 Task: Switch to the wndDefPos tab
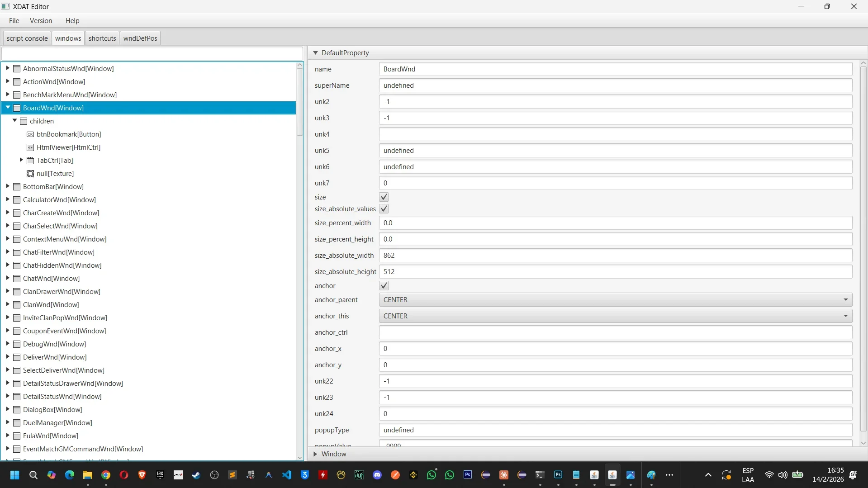[140, 38]
